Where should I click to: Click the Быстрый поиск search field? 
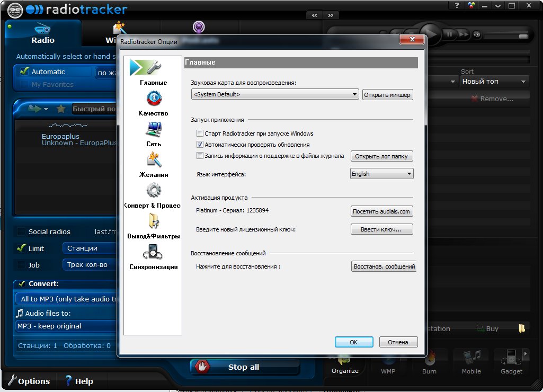(x=94, y=109)
